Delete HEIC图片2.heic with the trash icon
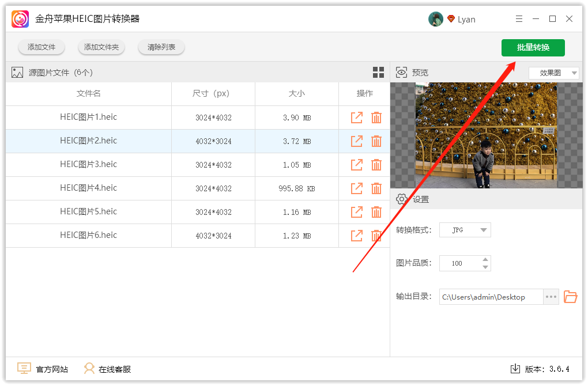 (376, 141)
